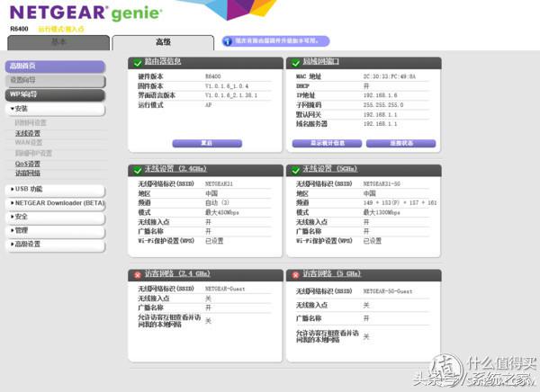Click green check icon beside 局域网端口
The width and height of the screenshot is (540, 392).
295,63
